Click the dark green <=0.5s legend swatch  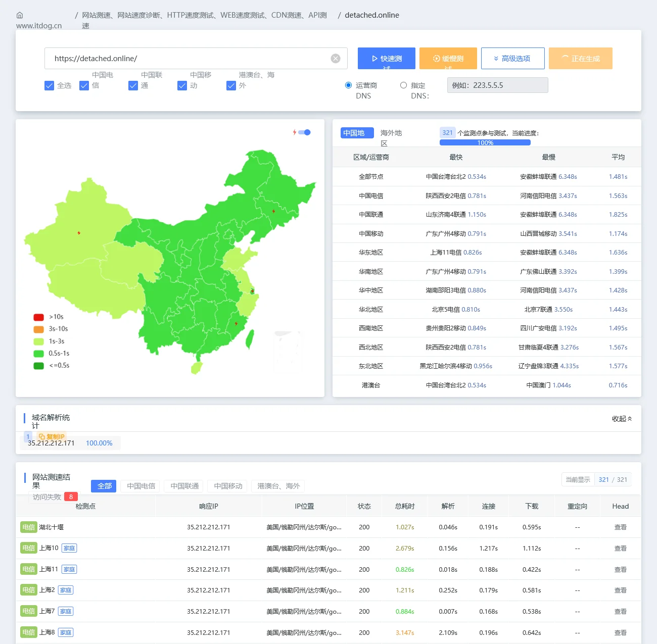coord(38,366)
